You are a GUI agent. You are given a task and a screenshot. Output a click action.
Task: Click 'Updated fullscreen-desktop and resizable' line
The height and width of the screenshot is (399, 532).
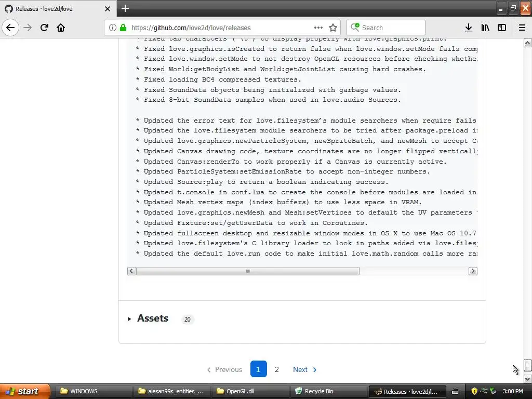[x=306, y=233]
